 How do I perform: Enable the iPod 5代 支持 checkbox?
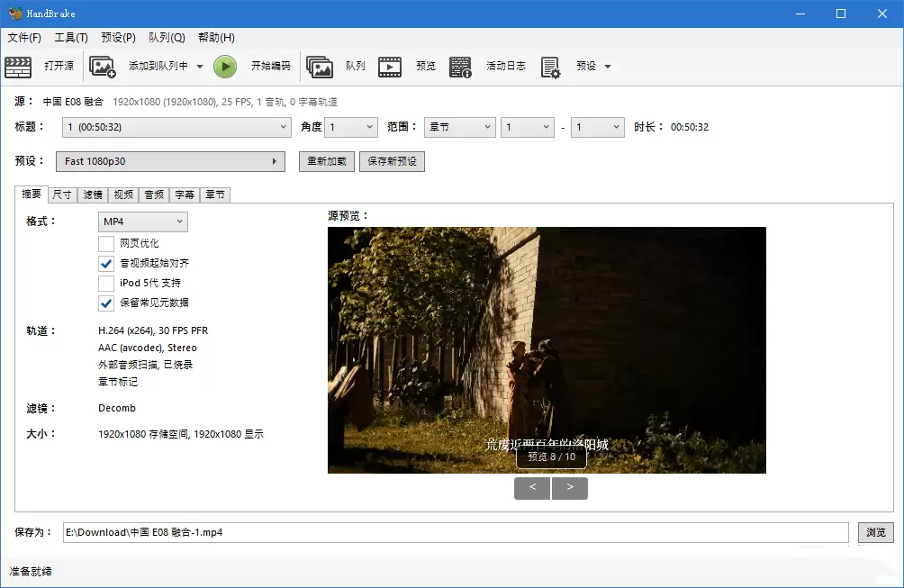pyautogui.click(x=106, y=283)
